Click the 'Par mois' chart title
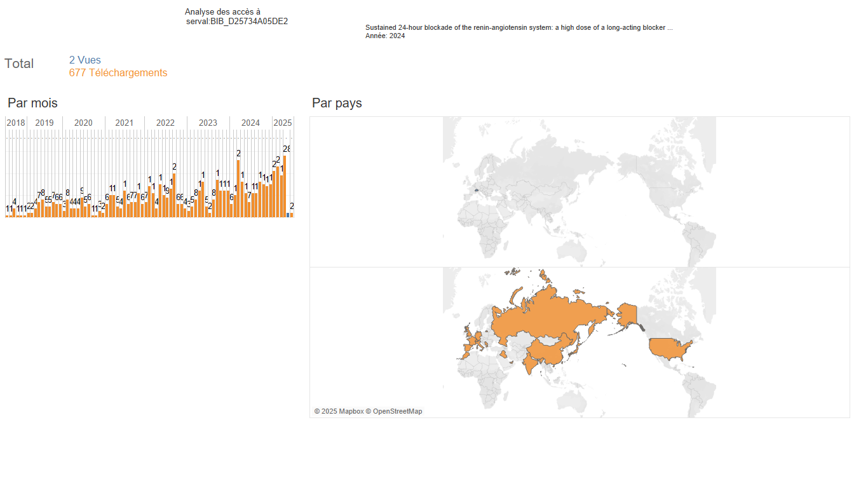This screenshot has width=868, height=488. pos(32,103)
